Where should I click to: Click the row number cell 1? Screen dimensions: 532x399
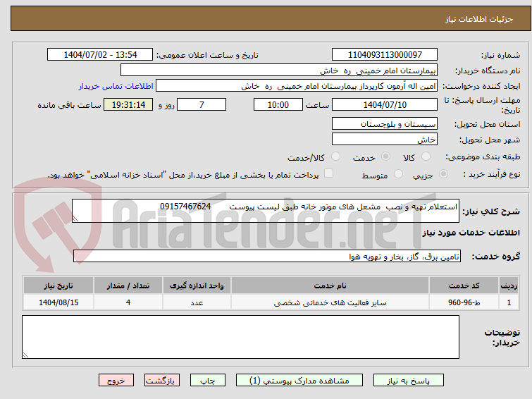coord(509,302)
